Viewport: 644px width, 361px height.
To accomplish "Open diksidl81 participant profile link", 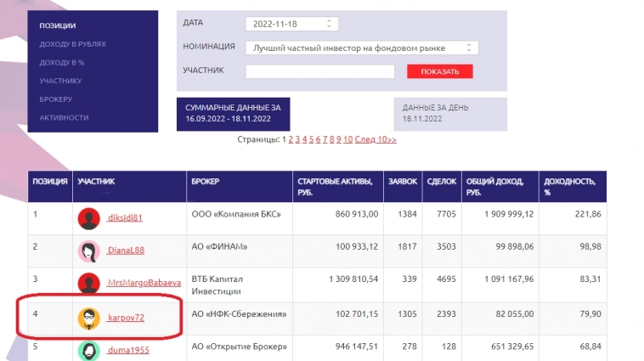I will pos(125,218).
